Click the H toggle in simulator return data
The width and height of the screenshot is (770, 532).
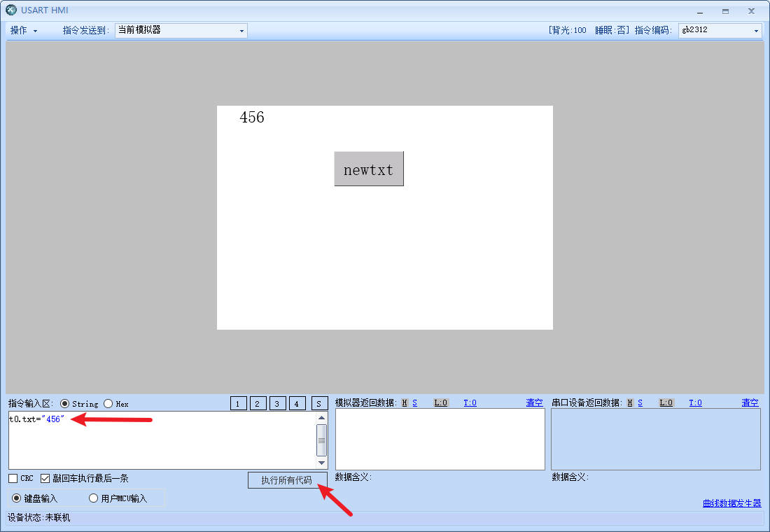point(405,402)
